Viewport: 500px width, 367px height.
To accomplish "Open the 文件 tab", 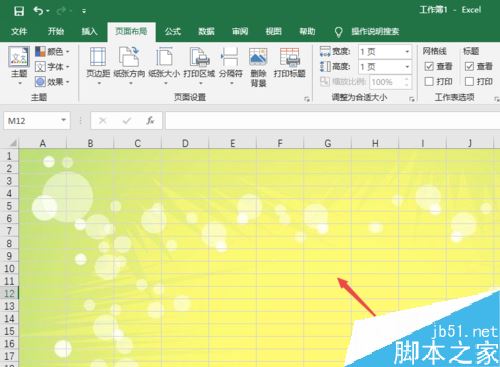I will pyautogui.click(x=19, y=32).
